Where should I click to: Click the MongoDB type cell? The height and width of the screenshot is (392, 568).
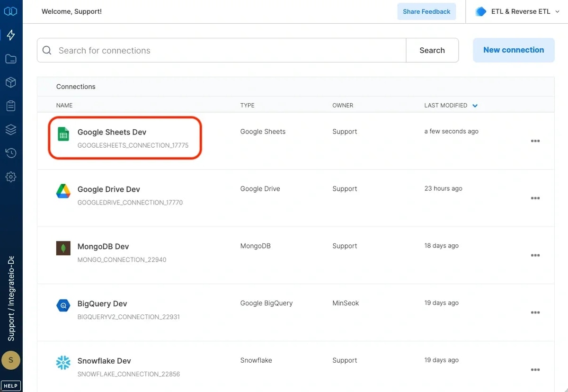[x=256, y=246]
